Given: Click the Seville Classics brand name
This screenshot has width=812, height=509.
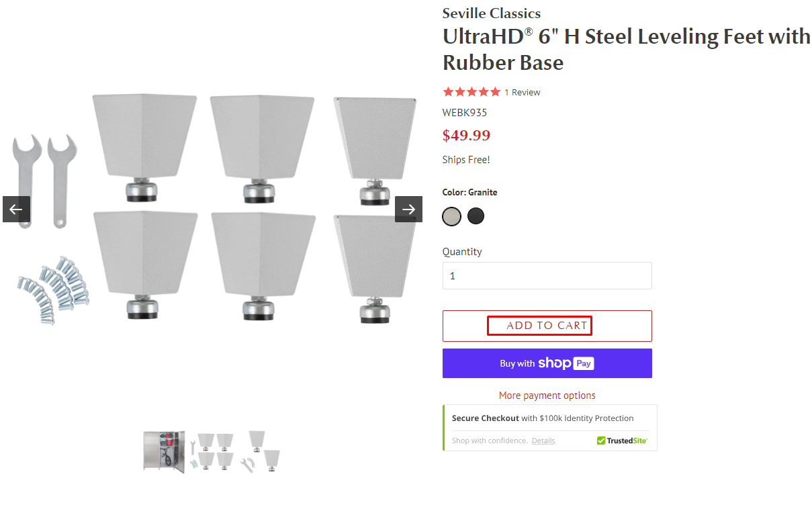Looking at the screenshot, I should (x=491, y=13).
